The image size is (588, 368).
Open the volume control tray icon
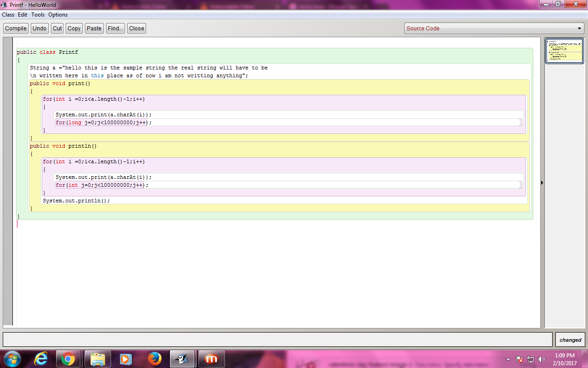point(541,359)
